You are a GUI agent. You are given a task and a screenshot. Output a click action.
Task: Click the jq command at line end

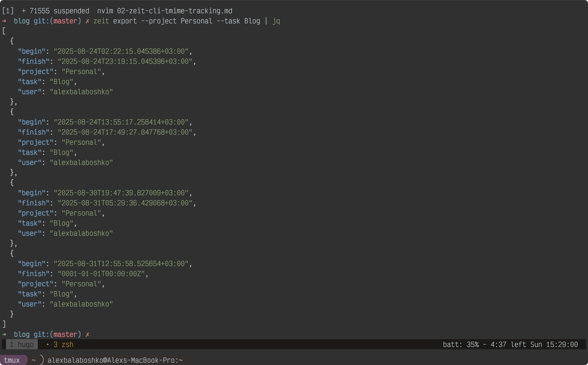276,21
